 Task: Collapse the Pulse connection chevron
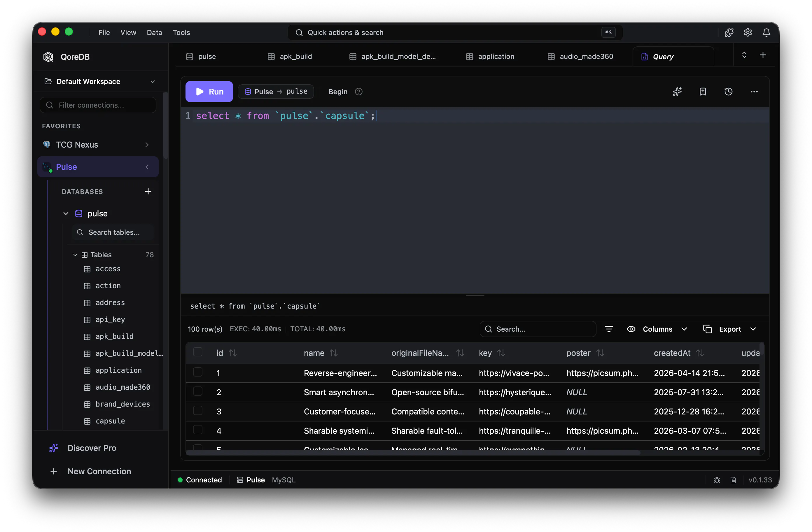point(147,167)
